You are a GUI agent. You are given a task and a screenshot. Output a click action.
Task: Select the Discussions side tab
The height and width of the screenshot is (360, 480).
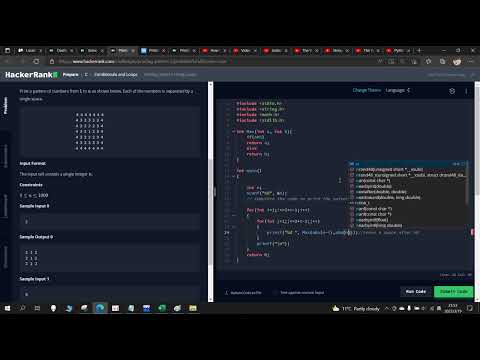pos(5,257)
